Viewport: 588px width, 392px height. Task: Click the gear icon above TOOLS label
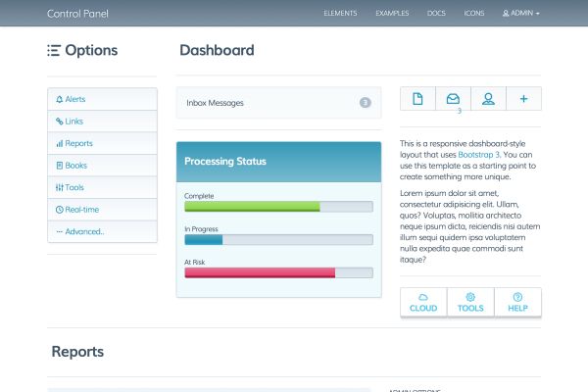point(470,297)
